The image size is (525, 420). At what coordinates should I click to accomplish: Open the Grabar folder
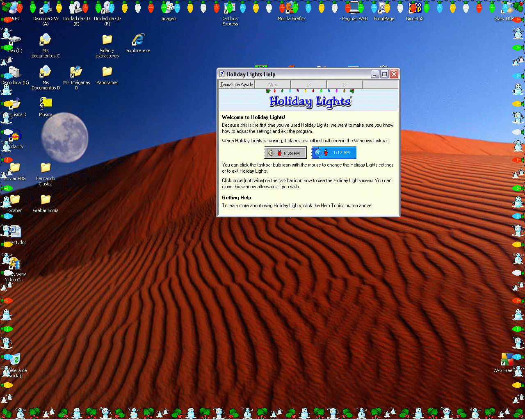coord(15,199)
